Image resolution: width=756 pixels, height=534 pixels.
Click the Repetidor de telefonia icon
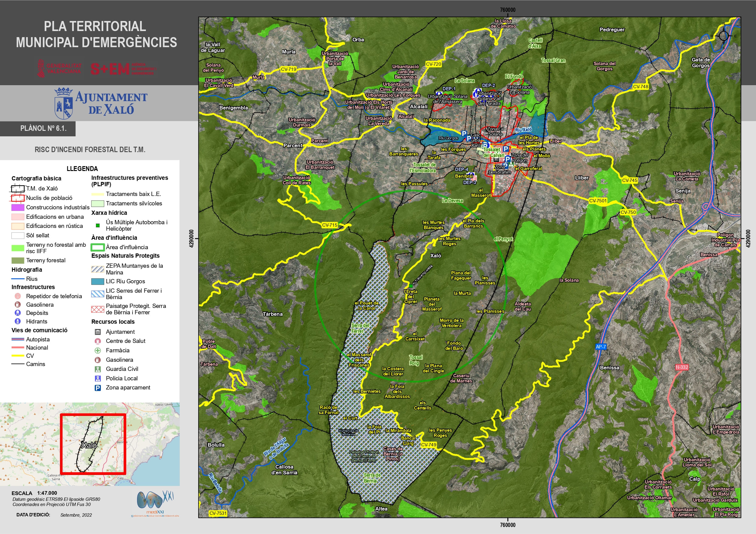(18, 296)
